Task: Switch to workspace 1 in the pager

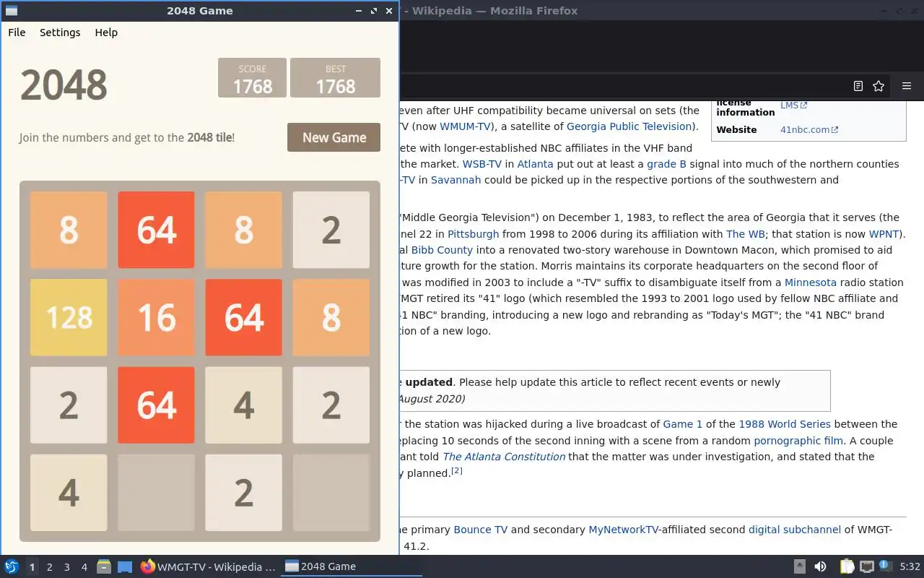Action: [32, 567]
